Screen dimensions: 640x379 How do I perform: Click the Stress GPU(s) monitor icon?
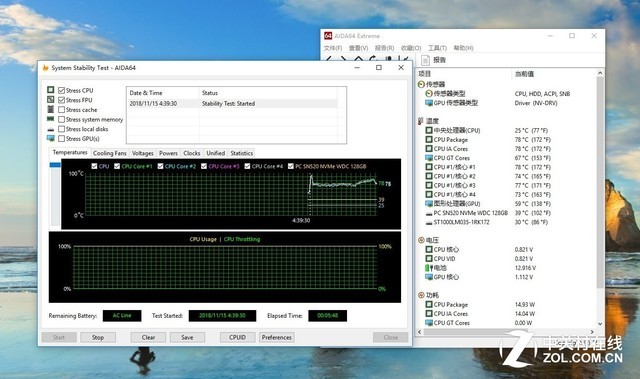point(51,139)
